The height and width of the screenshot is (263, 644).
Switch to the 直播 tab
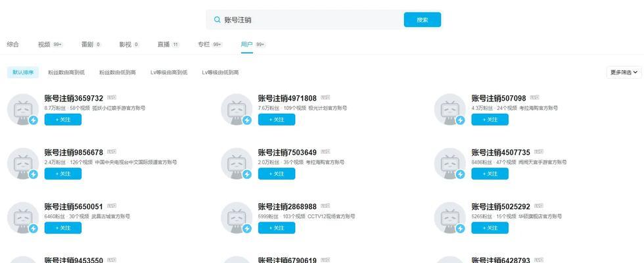point(164,45)
